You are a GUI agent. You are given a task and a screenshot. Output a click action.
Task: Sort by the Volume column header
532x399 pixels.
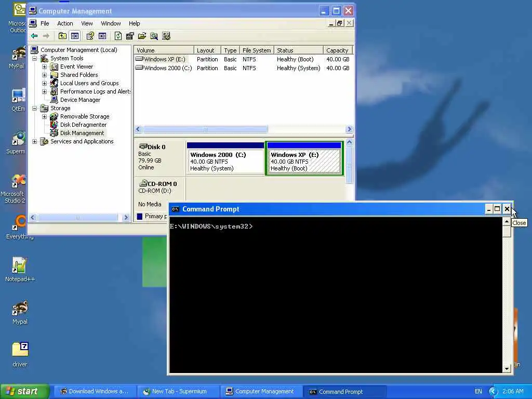point(164,50)
